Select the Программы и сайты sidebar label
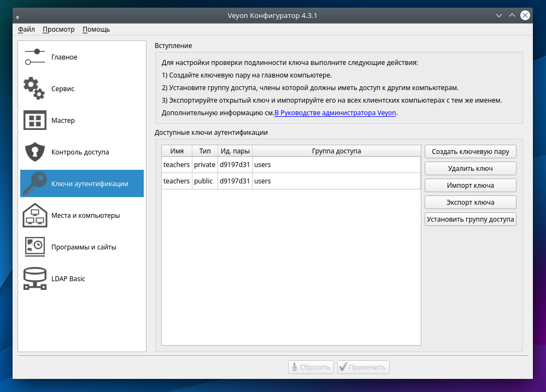This screenshot has height=392, width=546. 84,247
